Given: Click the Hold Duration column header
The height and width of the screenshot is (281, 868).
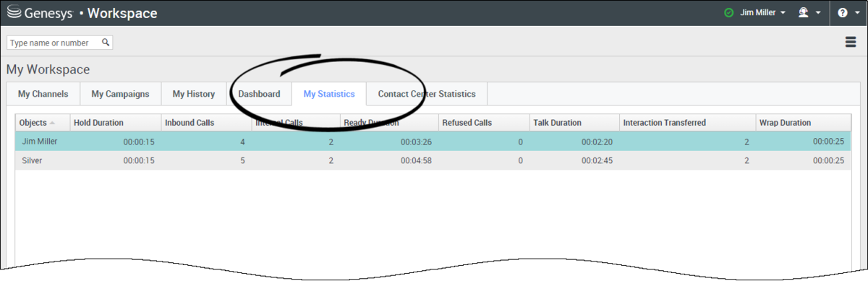Looking at the screenshot, I should (116, 123).
